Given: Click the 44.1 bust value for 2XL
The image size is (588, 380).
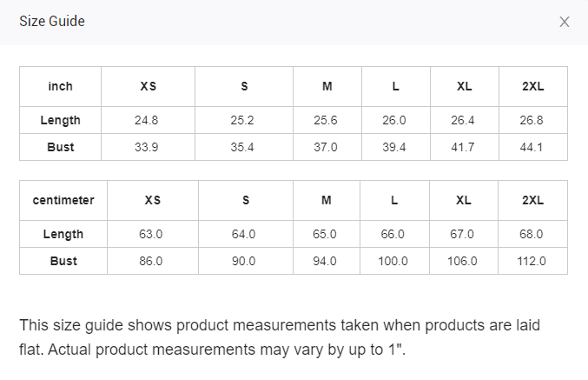Looking at the screenshot, I should click(x=532, y=147).
